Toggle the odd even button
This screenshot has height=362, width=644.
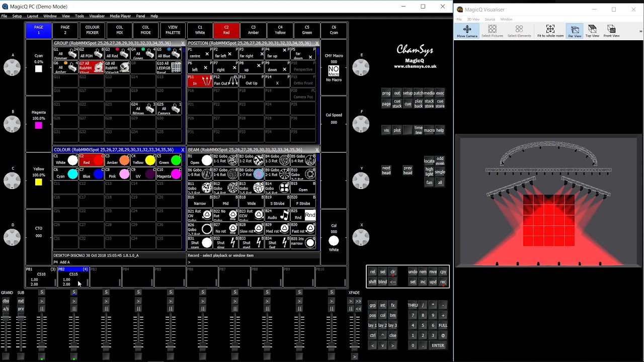click(440, 161)
